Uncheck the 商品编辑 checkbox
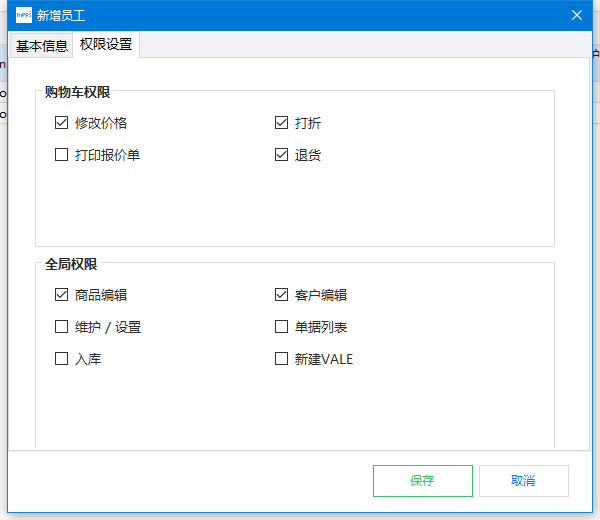The image size is (600, 520). click(x=61, y=295)
